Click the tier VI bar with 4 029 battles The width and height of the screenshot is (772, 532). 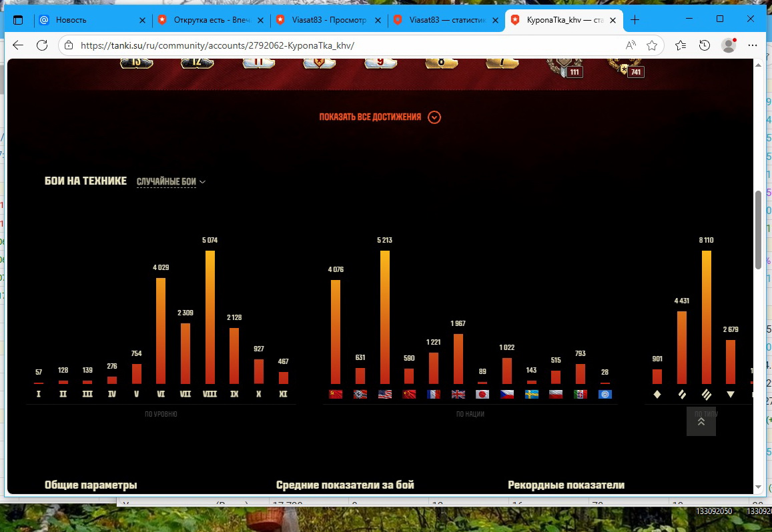coord(161,331)
